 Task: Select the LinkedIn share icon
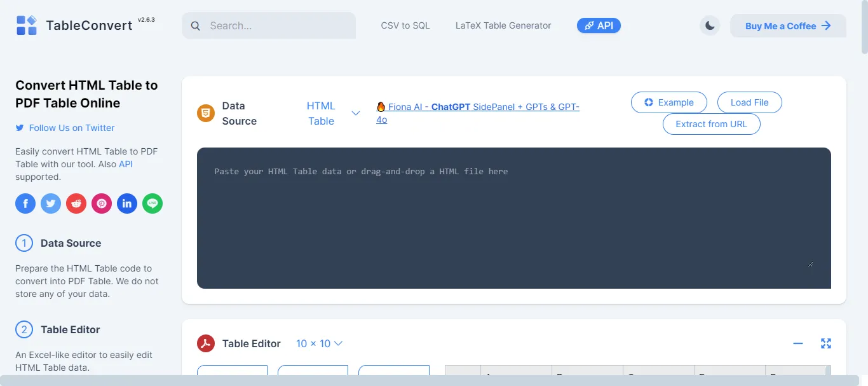pyautogui.click(x=127, y=203)
